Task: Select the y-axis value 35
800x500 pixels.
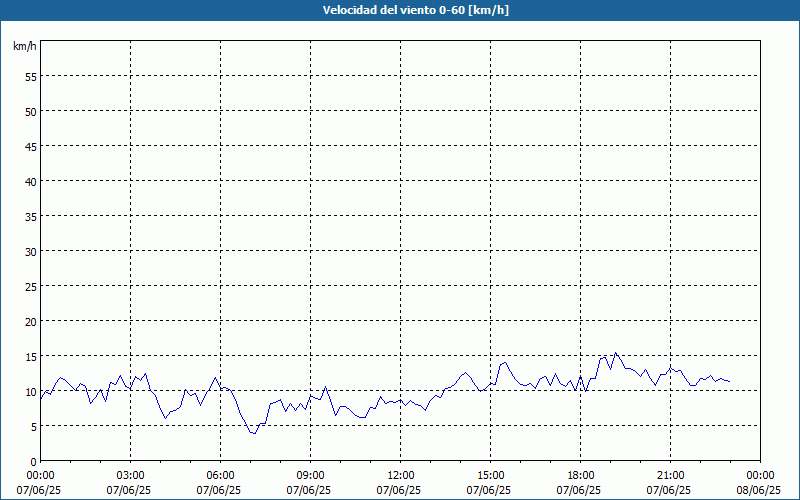Action: coord(31,216)
